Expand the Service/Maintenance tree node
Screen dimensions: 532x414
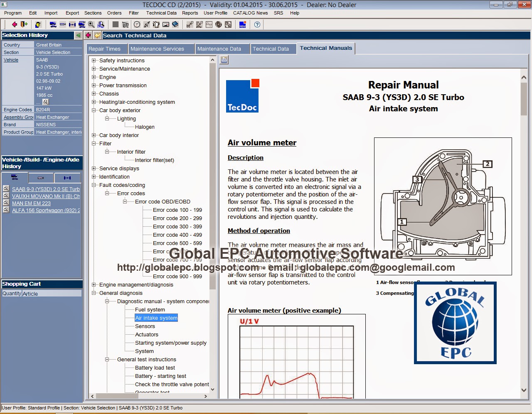coord(94,69)
